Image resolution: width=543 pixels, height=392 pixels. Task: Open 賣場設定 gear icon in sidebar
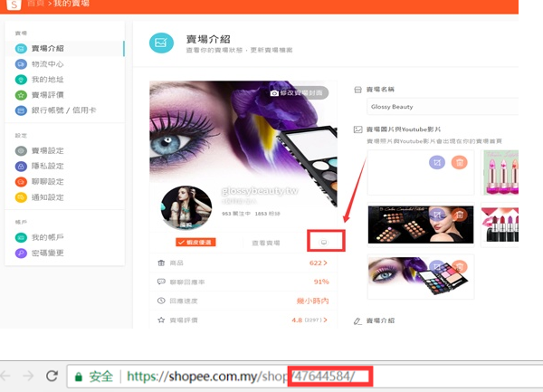[21, 150]
